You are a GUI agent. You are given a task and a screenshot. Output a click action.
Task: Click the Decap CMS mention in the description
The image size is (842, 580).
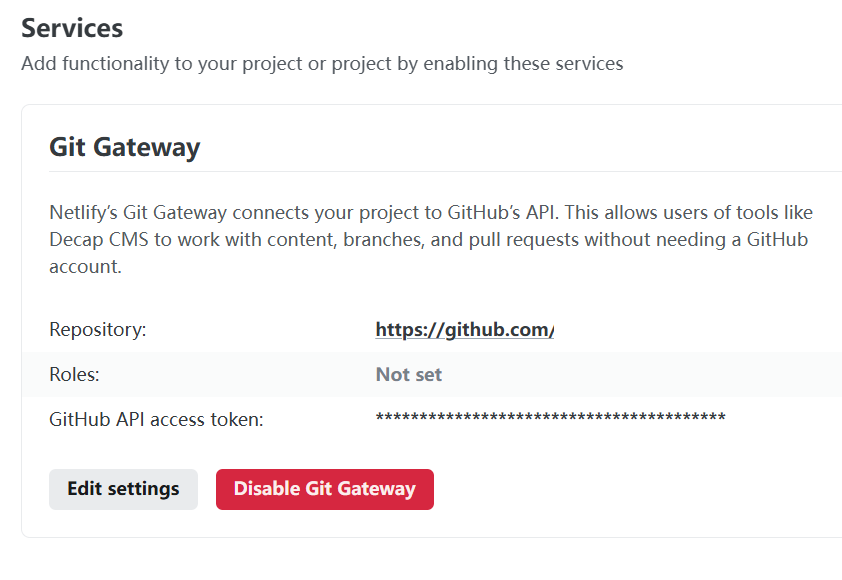click(x=90, y=239)
